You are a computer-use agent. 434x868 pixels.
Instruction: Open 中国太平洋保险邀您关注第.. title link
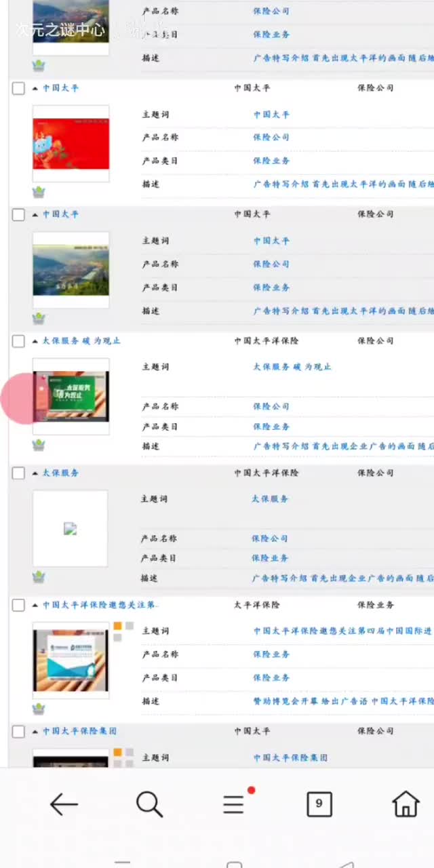(x=100, y=605)
